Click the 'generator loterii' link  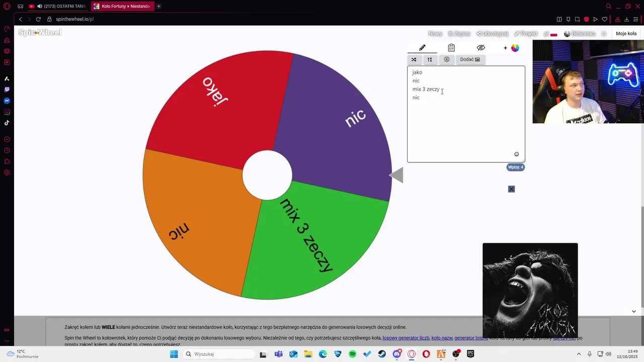click(x=471, y=338)
